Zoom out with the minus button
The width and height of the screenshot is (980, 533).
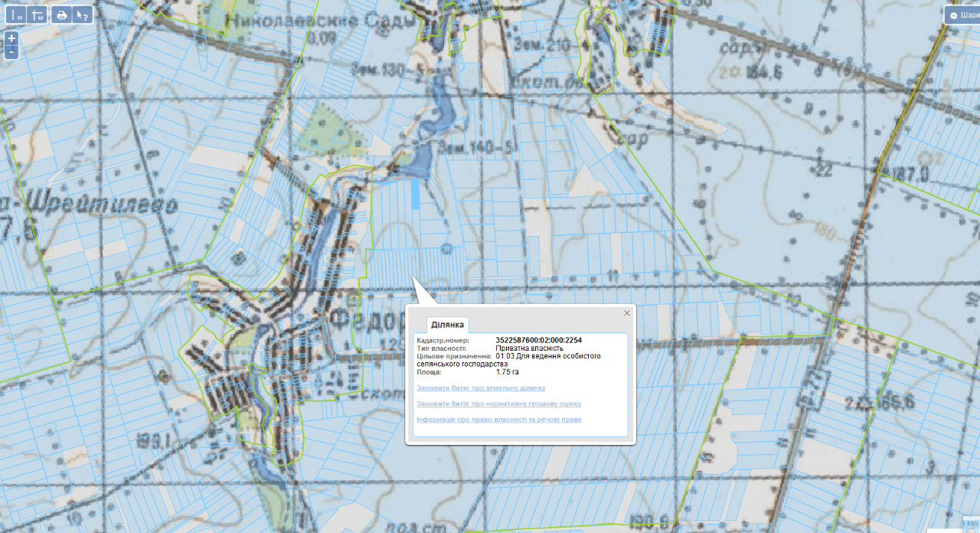click(11, 52)
